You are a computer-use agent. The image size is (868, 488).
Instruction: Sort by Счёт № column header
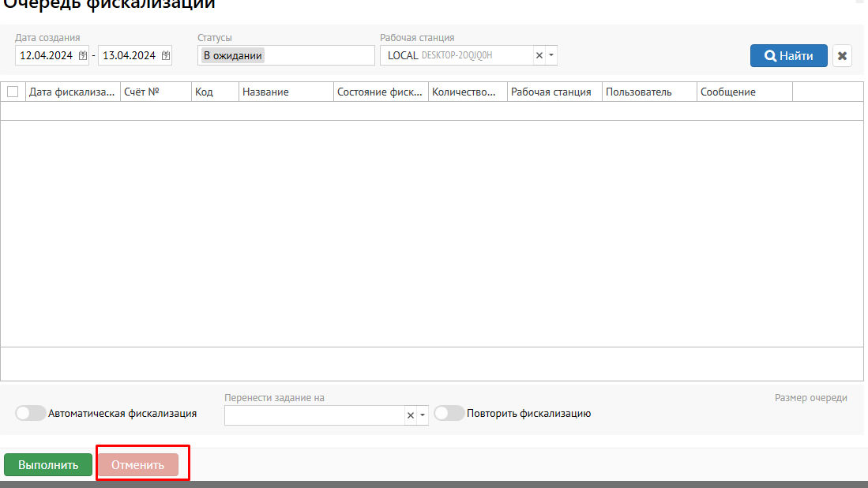tap(156, 92)
